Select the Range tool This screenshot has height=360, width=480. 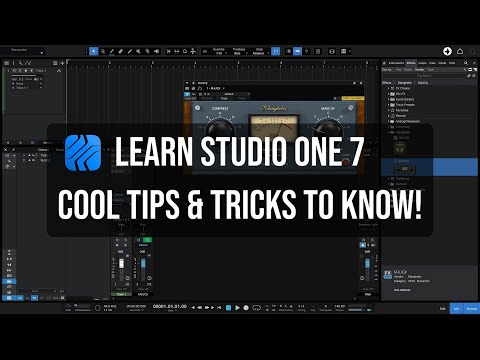tap(103, 51)
